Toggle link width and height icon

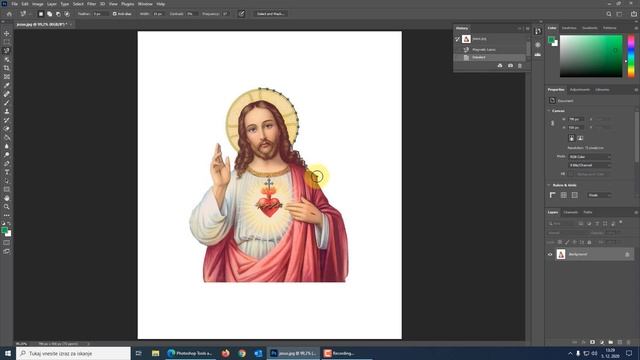[552, 123]
